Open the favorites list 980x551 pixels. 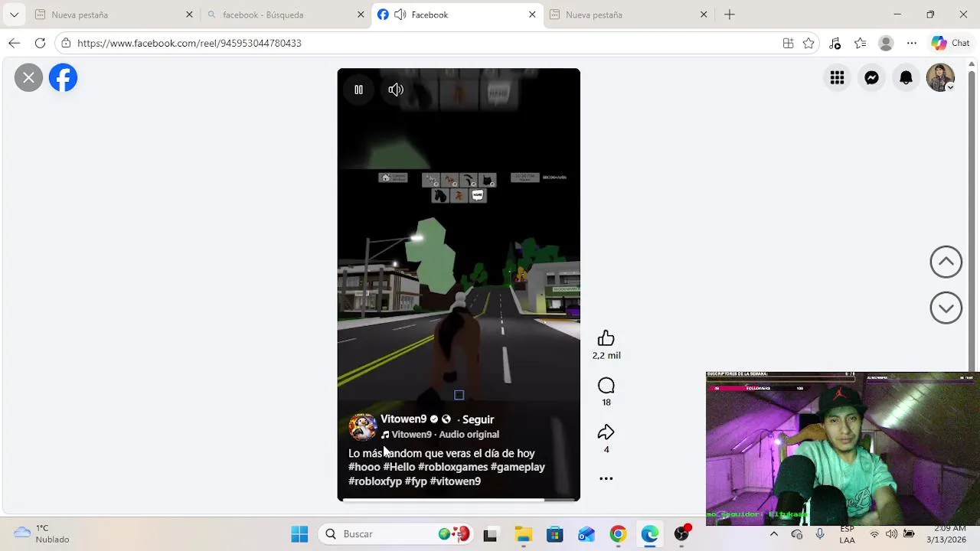(x=861, y=43)
